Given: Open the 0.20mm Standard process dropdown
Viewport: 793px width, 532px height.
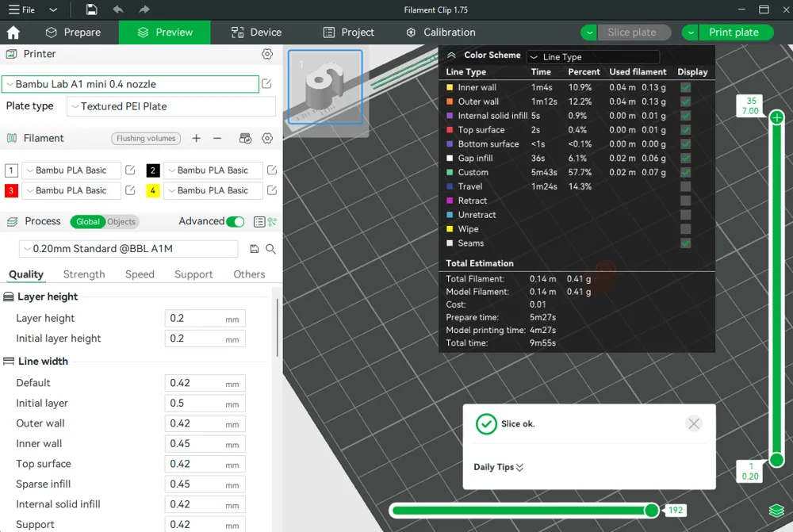Looking at the screenshot, I should point(128,249).
